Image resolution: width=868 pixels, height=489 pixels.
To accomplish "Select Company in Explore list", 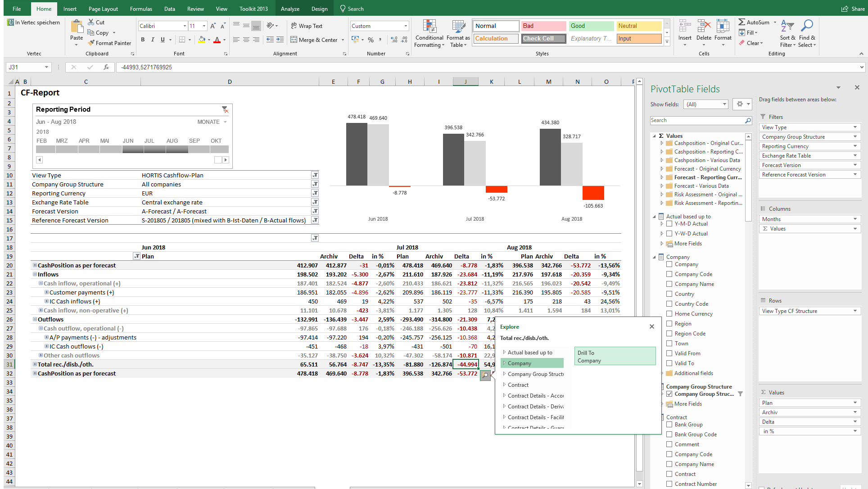I will click(532, 363).
